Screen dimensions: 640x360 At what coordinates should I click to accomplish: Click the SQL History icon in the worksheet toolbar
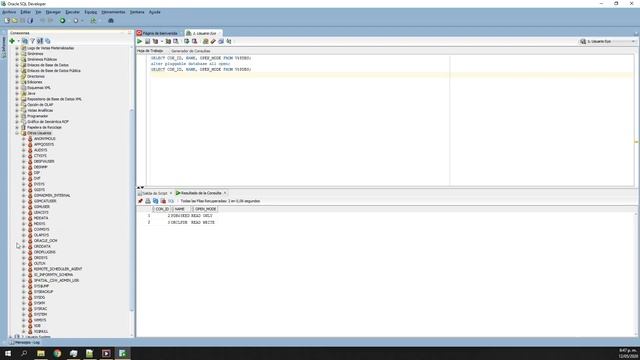pos(221,41)
